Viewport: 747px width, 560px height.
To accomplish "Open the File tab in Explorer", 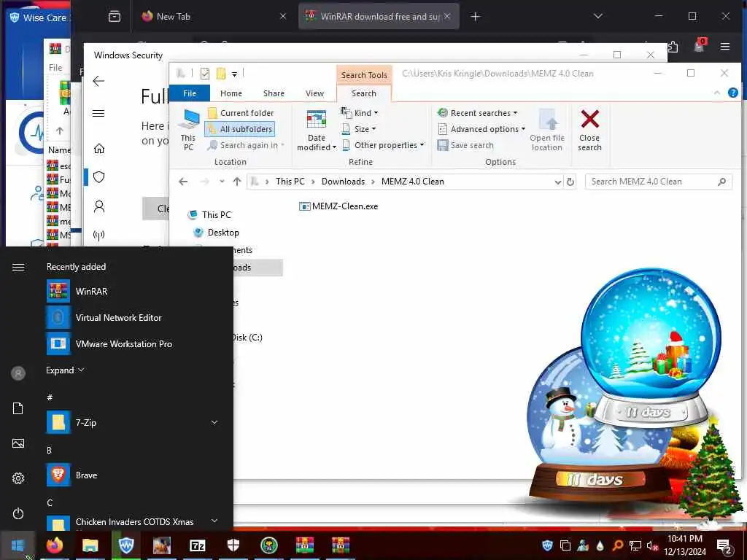I will coord(190,93).
